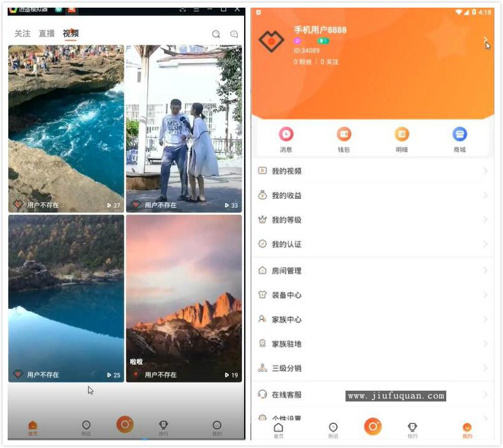Click the shirt icon beside 装备中心
The height and width of the screenshot is (448, 503).
(262, 294)
